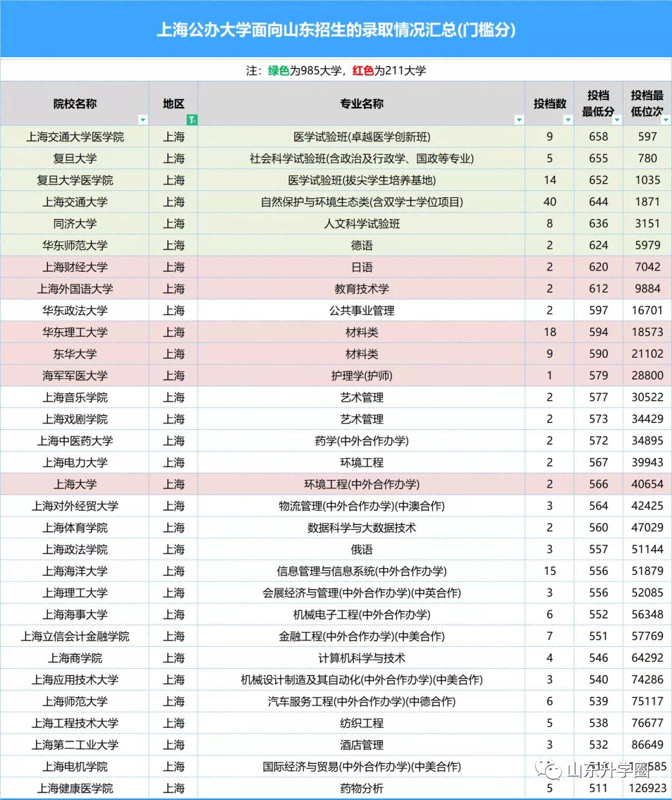Click the 597 minimum rank cell
Screen dimensions: 672x800
pyautogui.click(x=647, y=136)
